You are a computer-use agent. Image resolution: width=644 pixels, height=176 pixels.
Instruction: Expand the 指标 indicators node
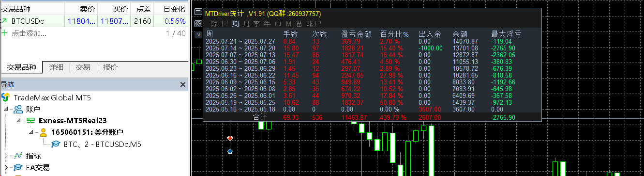(x=6, y=156)
